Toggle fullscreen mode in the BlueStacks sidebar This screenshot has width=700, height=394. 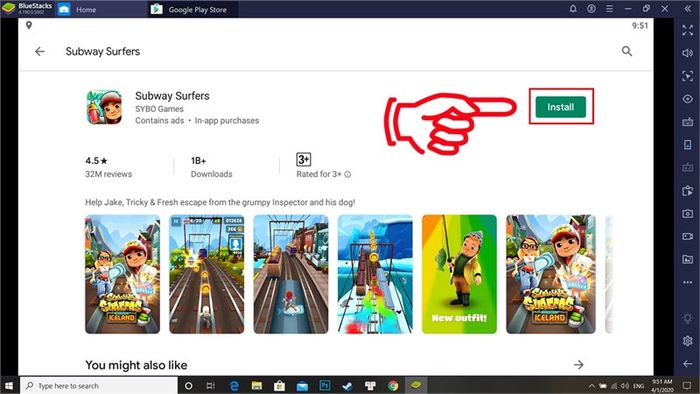point(688,30)
